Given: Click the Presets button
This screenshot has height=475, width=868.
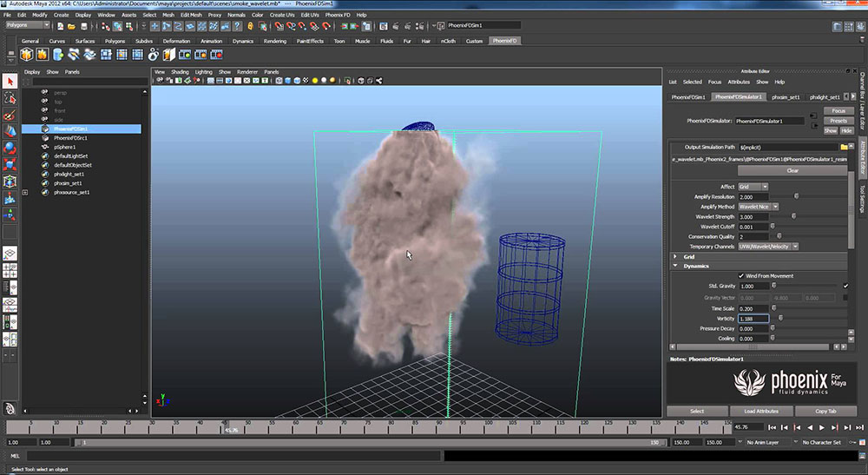Looking at the screenshot, I should point(838,121).
